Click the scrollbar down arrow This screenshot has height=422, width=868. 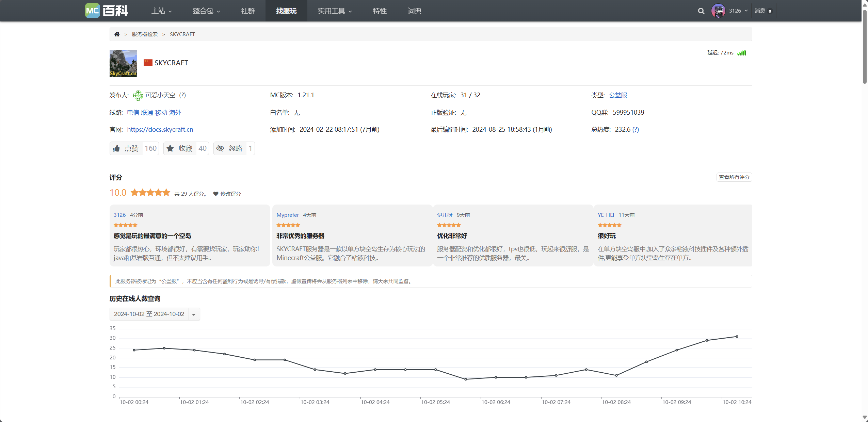pyautogui.click(x=865, y=417)
